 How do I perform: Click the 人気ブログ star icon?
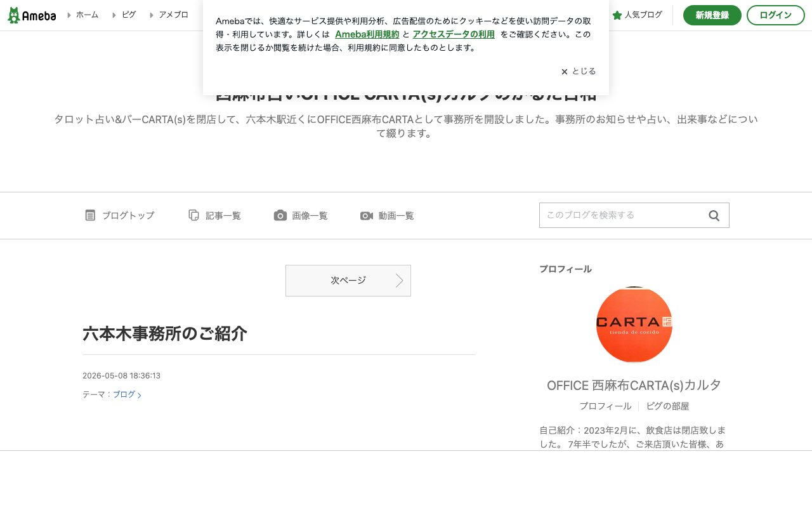617,15
